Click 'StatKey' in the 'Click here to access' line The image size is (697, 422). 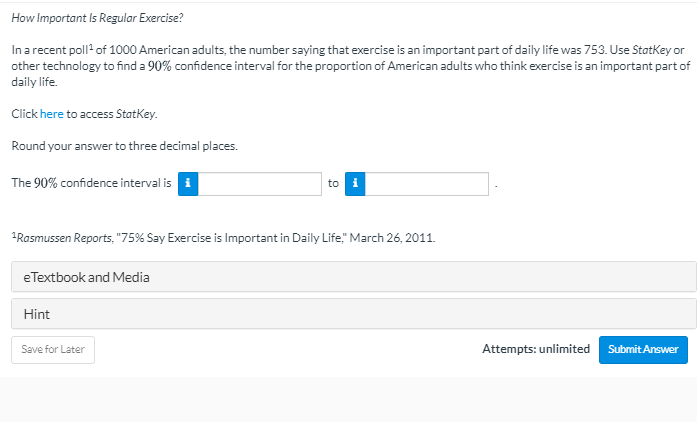coord(137,115)
